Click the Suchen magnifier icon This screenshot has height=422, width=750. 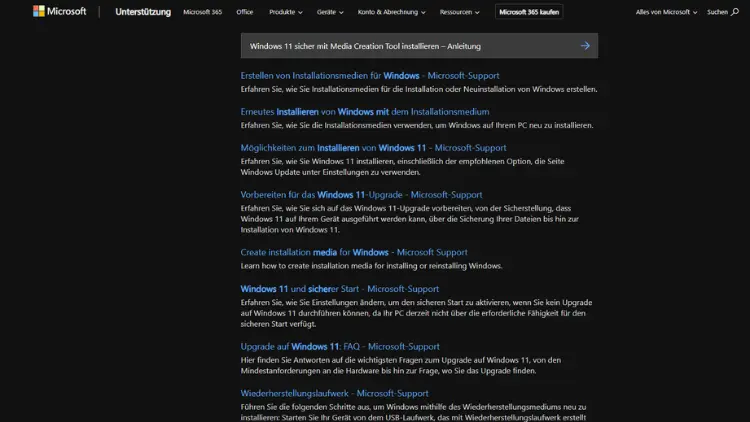click(x=735, y=12)
